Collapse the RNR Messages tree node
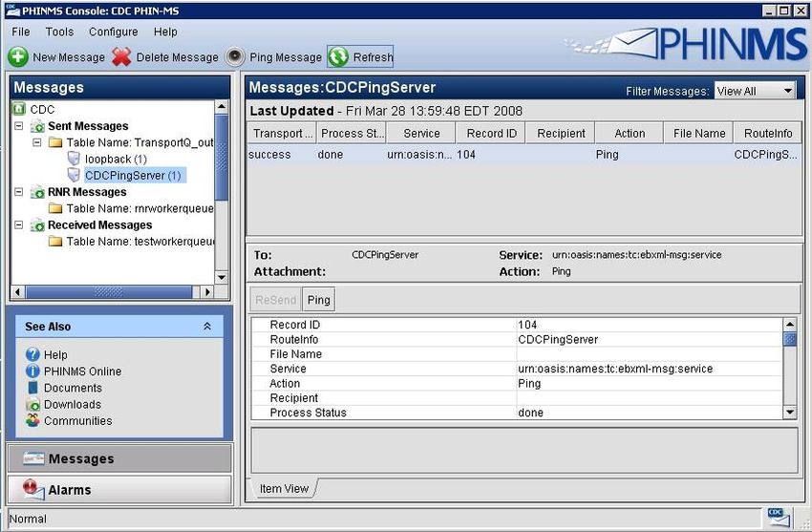 (x=19, y=192)
